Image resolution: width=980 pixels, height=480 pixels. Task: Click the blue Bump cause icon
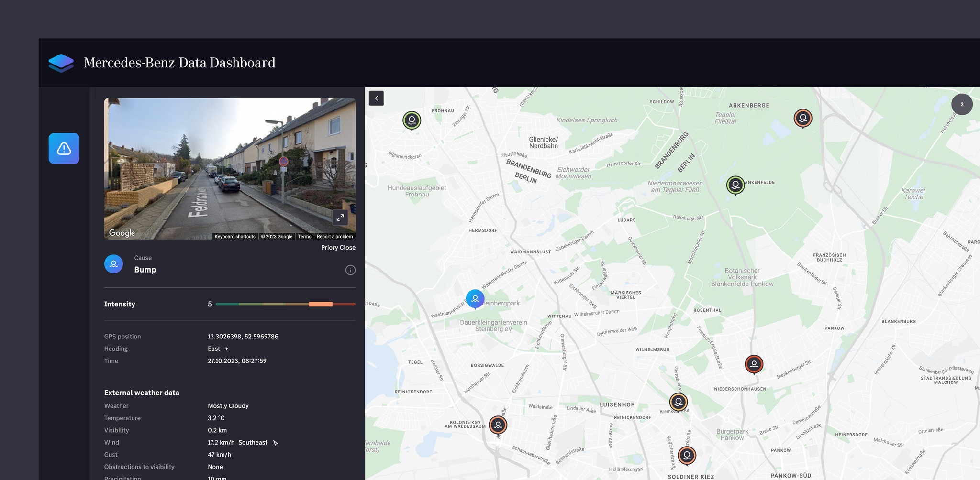[113, 264]
